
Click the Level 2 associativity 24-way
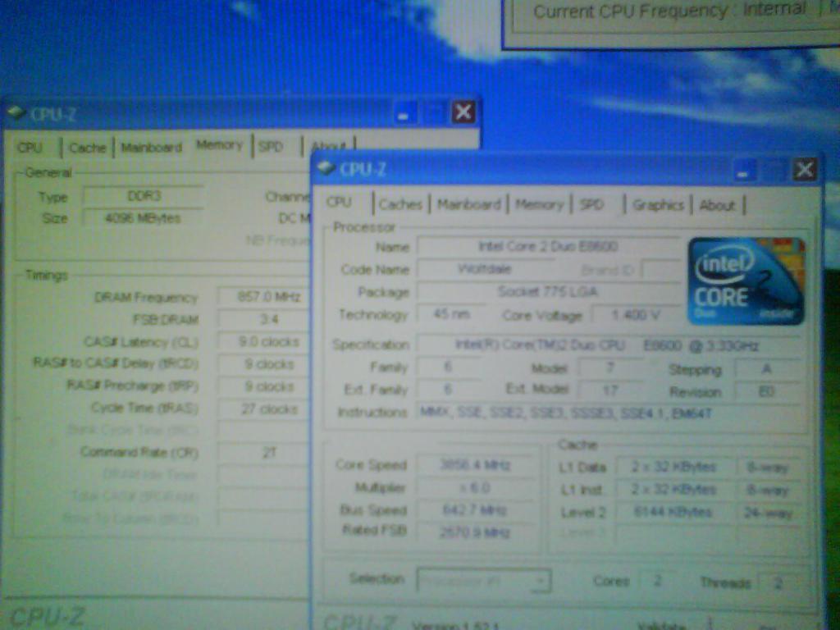pos(768,514)
